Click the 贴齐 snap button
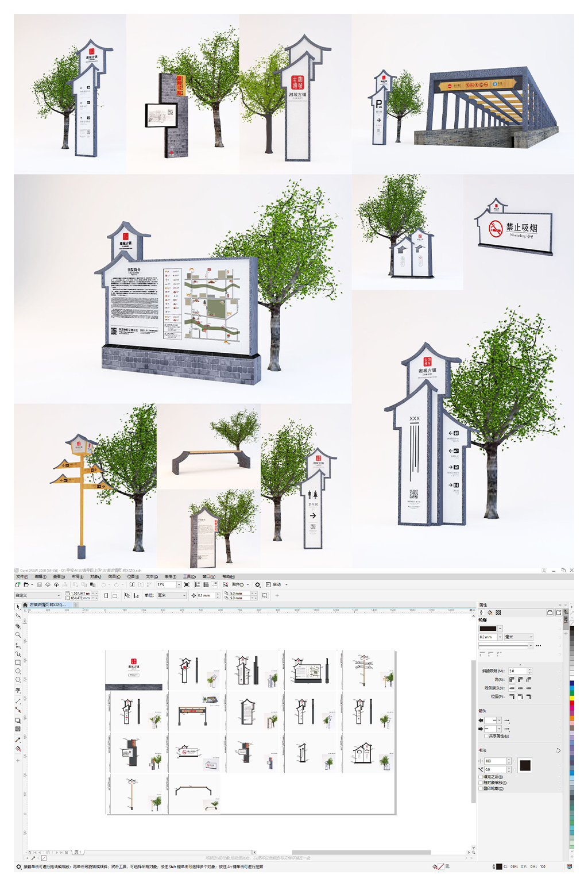Screen dimensions: 588x886 click(x=238, y=584)
